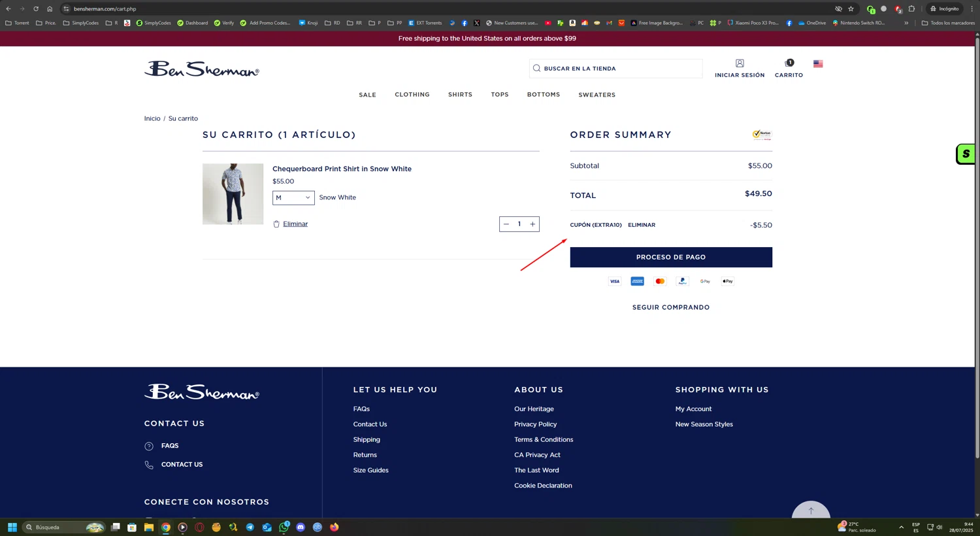The width and height of the screenshot is (980, 536).
Task: Increase quantity with the plus button
Action: pos(532,224)
